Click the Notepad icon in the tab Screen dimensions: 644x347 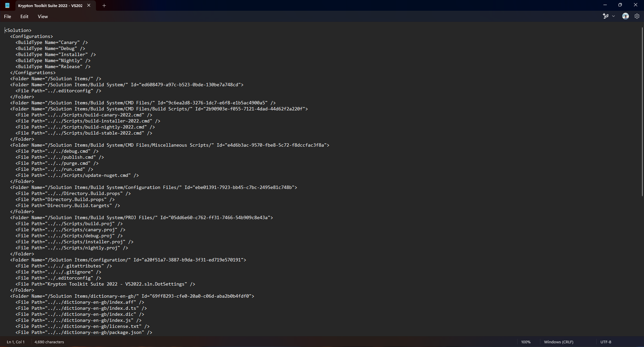[x=7, y=5]
